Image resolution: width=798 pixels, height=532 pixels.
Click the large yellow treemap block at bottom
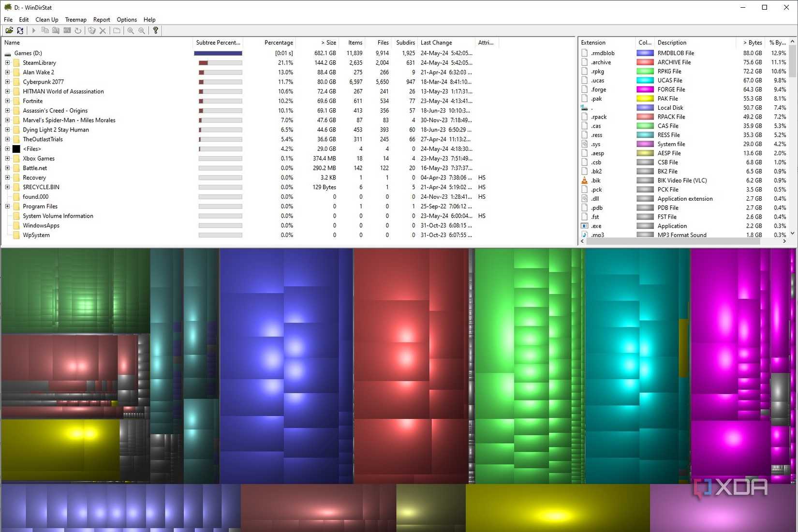[558, 508]
